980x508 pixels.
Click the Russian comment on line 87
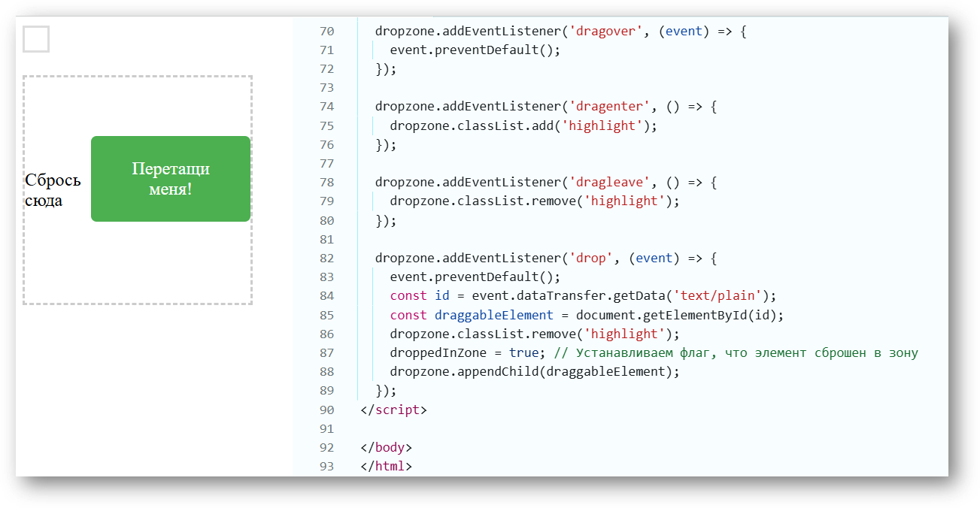tap(736, 352)
